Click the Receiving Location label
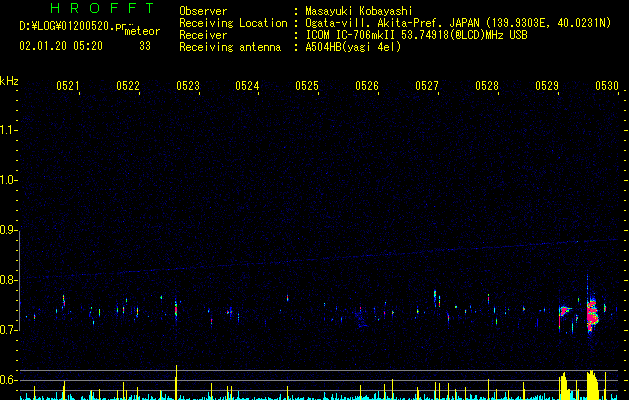Screen dimensions: 629x400 (x=233, y=23)
